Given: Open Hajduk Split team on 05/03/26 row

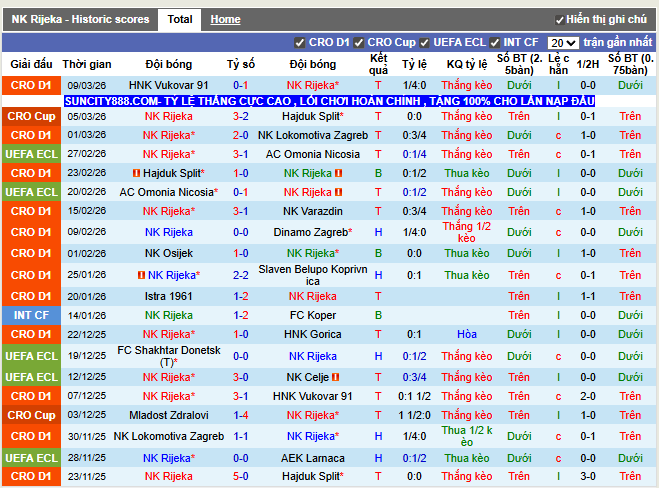Looking at the screenshot, I should [x=313, y=116].
